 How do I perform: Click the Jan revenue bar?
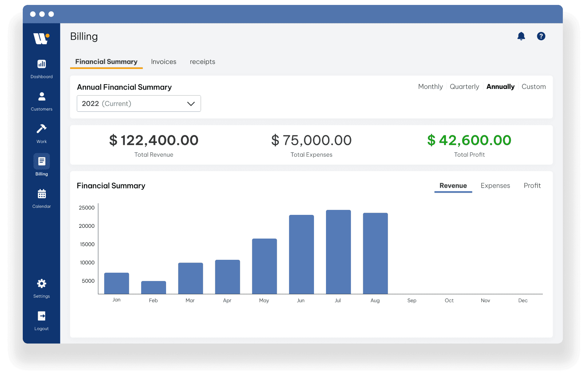117,283
